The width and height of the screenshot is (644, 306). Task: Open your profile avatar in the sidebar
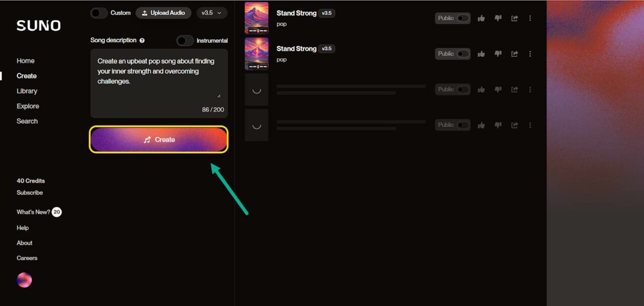pos(24,279)
